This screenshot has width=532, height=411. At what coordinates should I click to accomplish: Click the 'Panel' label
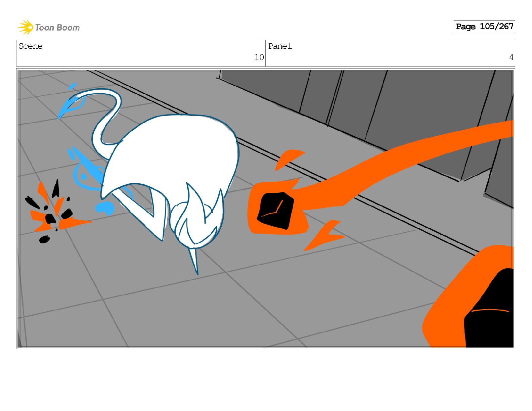(x=280, y=46)
